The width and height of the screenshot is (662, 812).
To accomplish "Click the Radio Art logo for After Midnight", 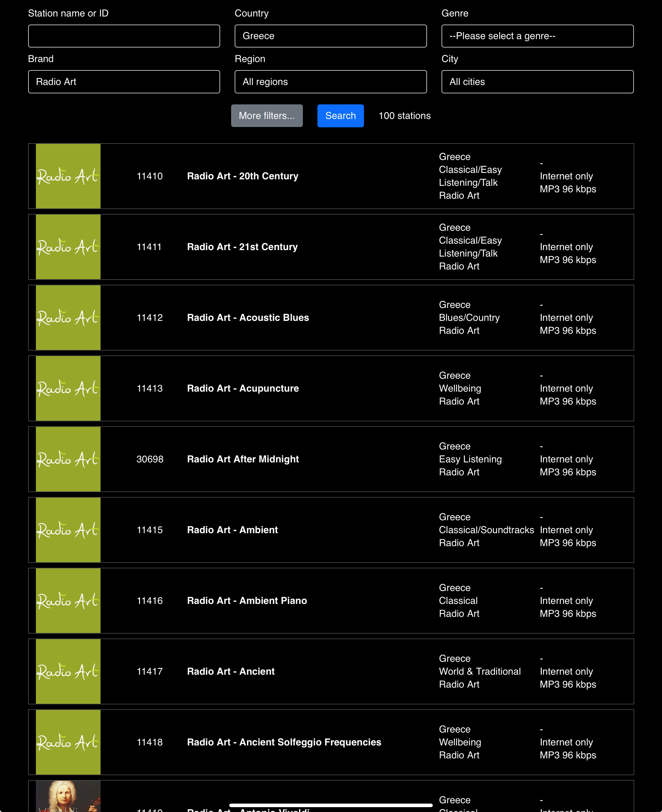I will click(68, 459).
